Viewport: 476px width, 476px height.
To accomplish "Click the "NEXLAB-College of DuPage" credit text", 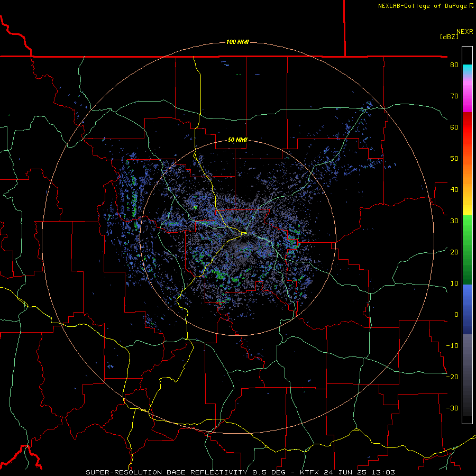I will tap(422, 6).
